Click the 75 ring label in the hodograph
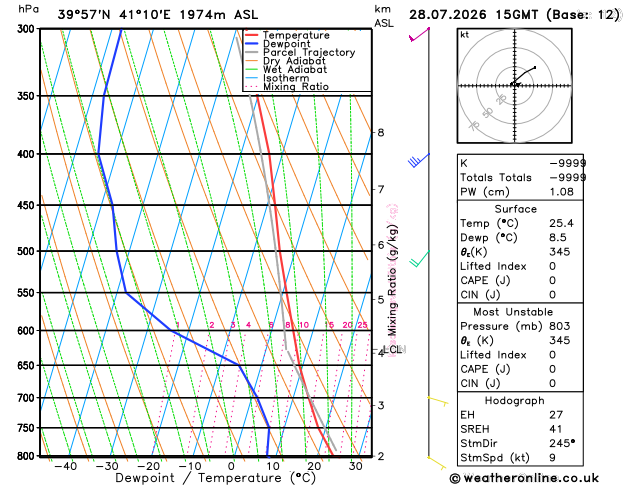The height and width of the screenshot is (486, 629). [x=474, y=126]
